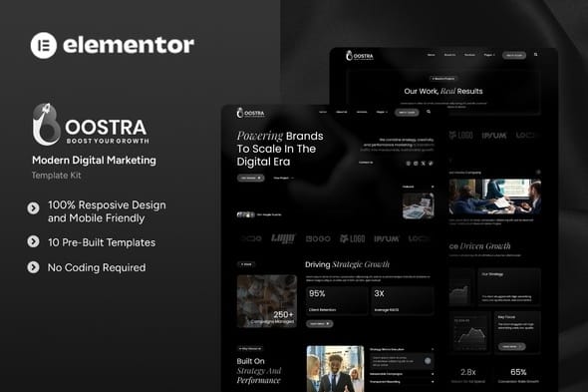Click the arrow bullet beside 10 Pre-Built Templates

pyautogui.click(x=33, y=241)
